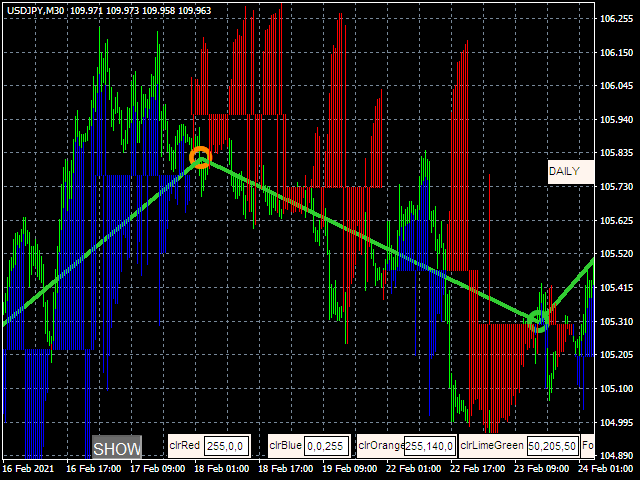The height and width of the screenshot is (480, 640).
Task: Click the DAILY timeframe button
Action: 571,171
